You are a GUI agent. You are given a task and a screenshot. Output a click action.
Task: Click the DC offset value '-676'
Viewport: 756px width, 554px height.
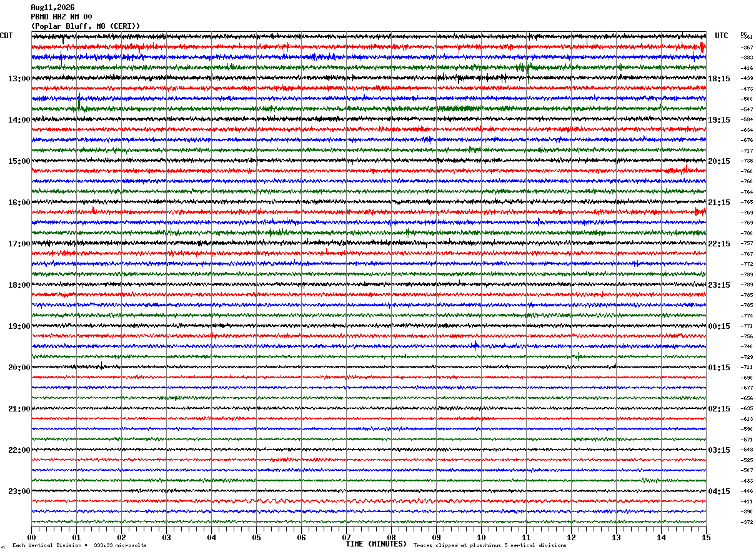tap(747, 140)
